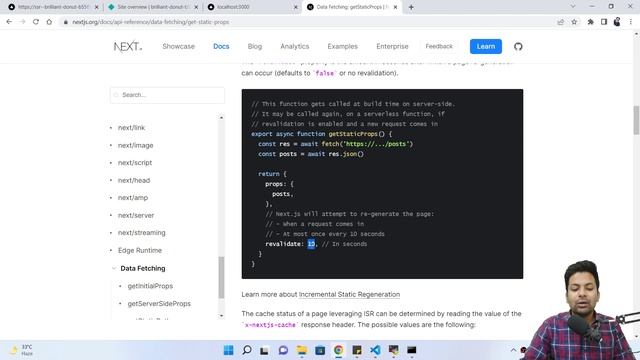640x360 pixels.
Task: Click the sidebar scroll-up arrow
Action: pyautogui.click(x=221, y=118)
